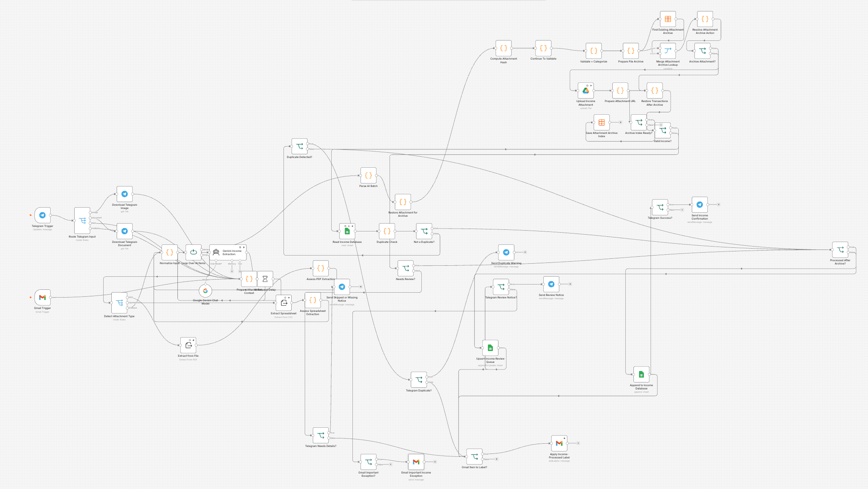
Task: Select the Processed After Archive? if node
Action: tap(840, 250)
